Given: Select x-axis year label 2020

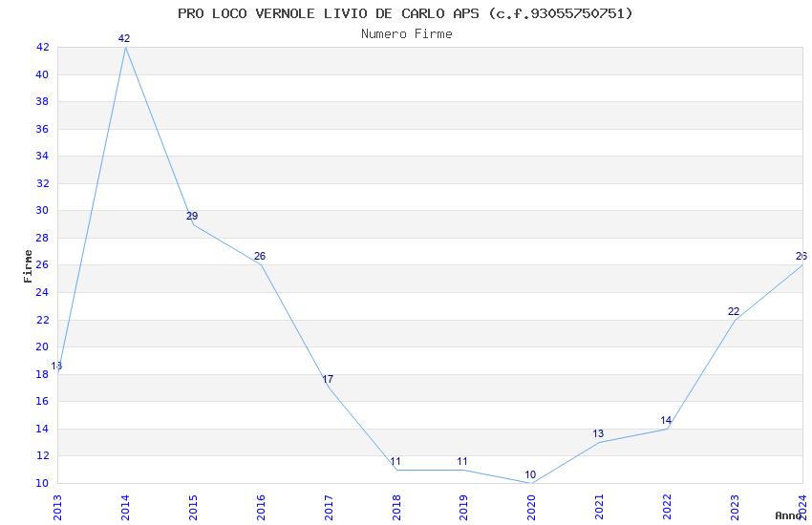Looking at the screenshot, I should pos(532,508).
